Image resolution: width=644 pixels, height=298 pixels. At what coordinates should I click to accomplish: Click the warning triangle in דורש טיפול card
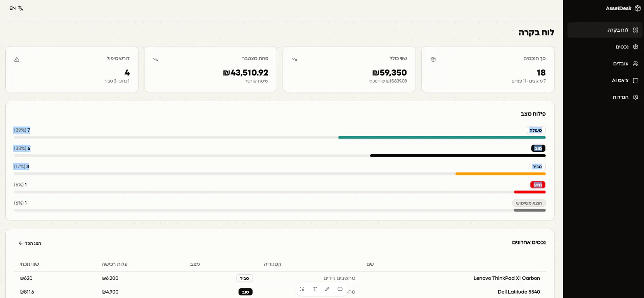coord(17,59)
